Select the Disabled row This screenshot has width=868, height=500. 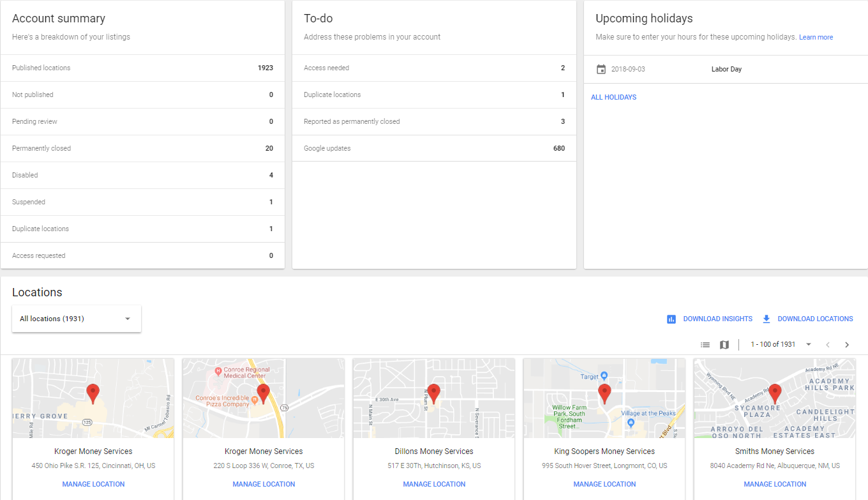142,175
